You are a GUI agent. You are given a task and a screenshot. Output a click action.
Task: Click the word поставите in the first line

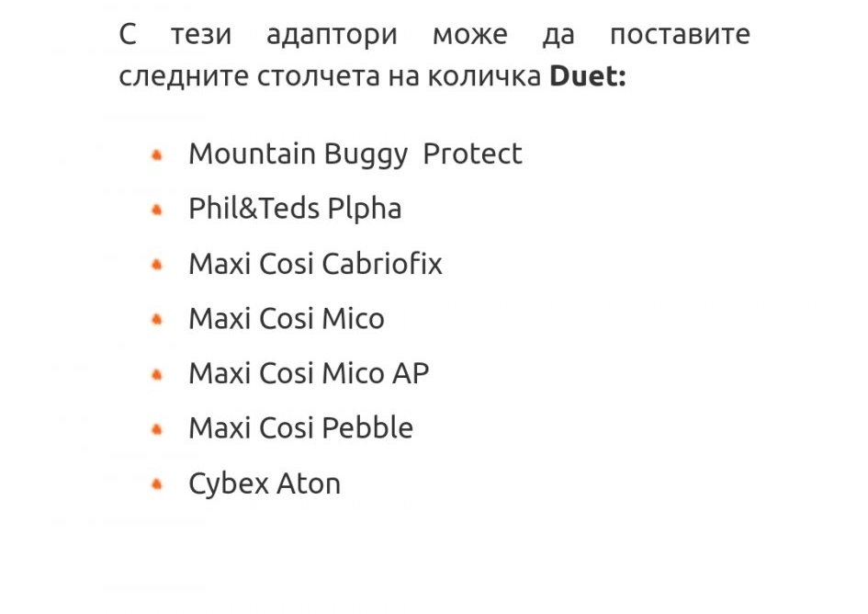coord(680,36)
